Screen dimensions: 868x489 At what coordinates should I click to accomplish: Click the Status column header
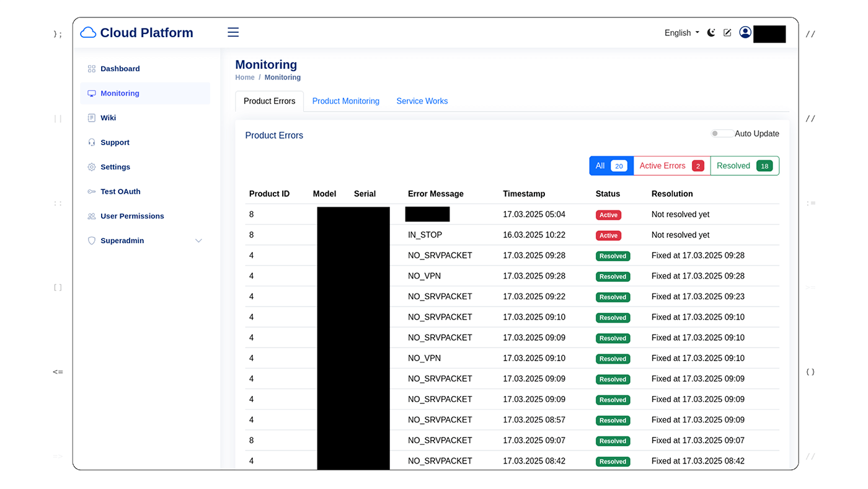(x=608, y=194)
